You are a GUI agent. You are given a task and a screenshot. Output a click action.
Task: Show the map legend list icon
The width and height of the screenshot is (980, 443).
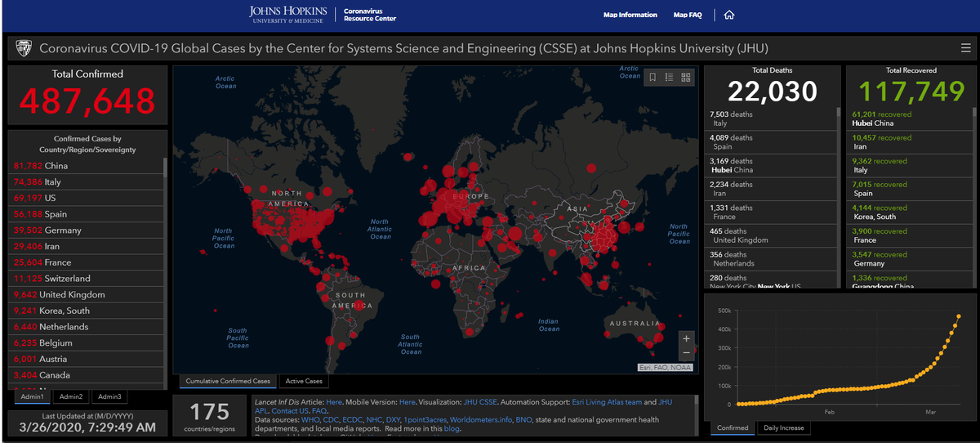669,78
